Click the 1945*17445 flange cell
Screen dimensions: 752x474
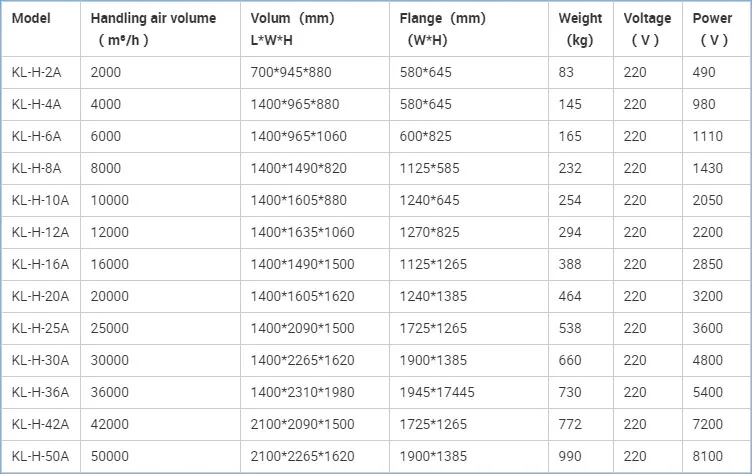click(440, 393)
